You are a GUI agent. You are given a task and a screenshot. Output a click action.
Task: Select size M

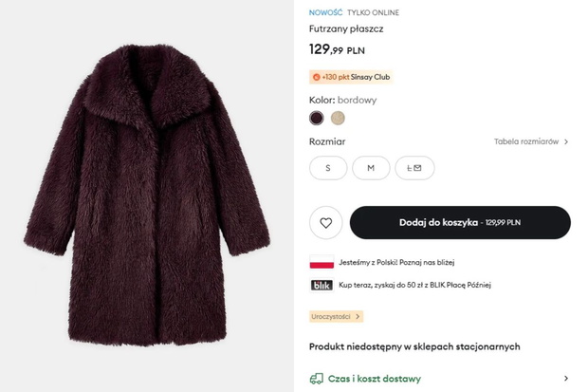[371, 168]
